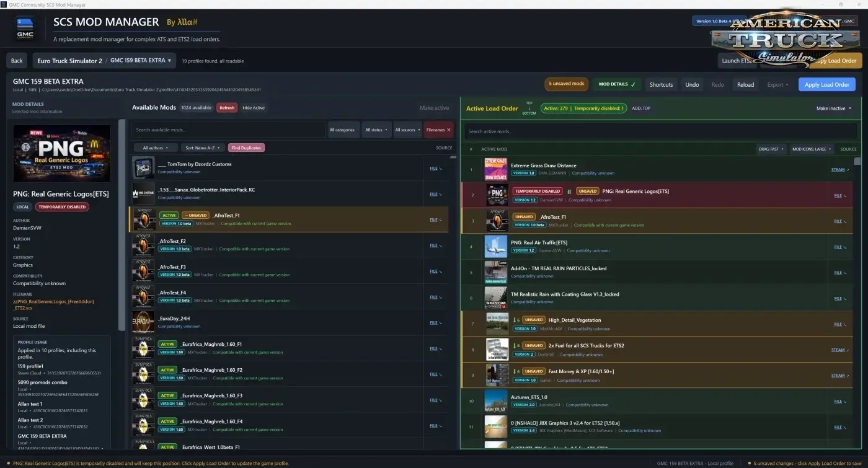
Task: Click the GMC Community logo icon
Action: point(25,29)
